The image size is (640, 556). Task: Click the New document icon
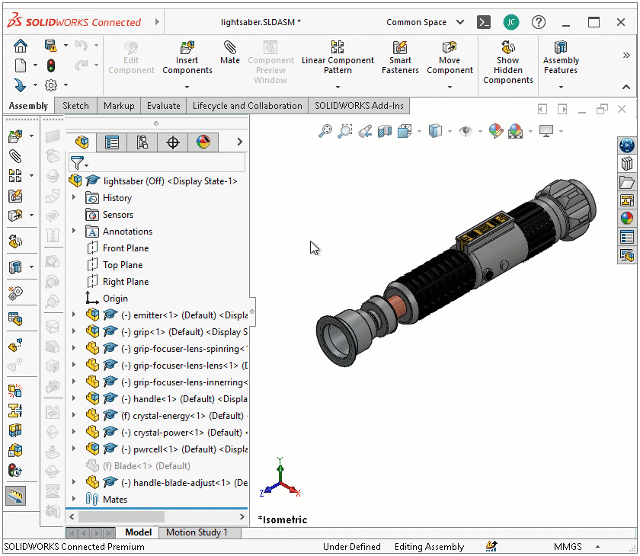[x=20, y=65]
